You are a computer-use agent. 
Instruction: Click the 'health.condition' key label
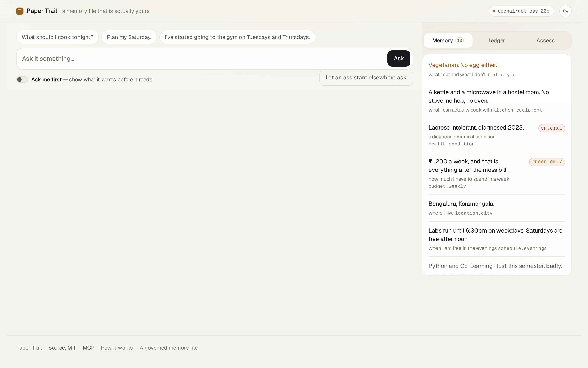point(451,144)
